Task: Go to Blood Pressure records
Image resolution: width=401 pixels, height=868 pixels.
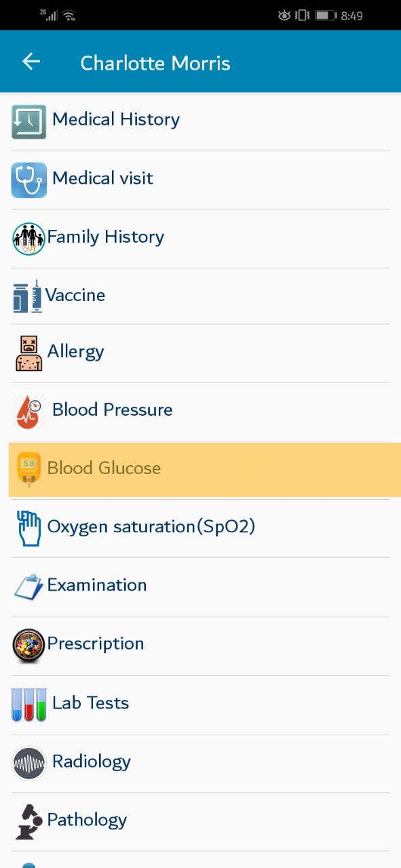Action: pos(200,412)
